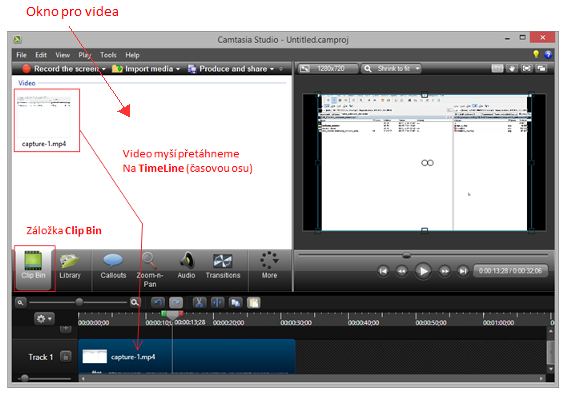The image size is (566, 396).
Task: Click the fast forward button
Action: 444,271
